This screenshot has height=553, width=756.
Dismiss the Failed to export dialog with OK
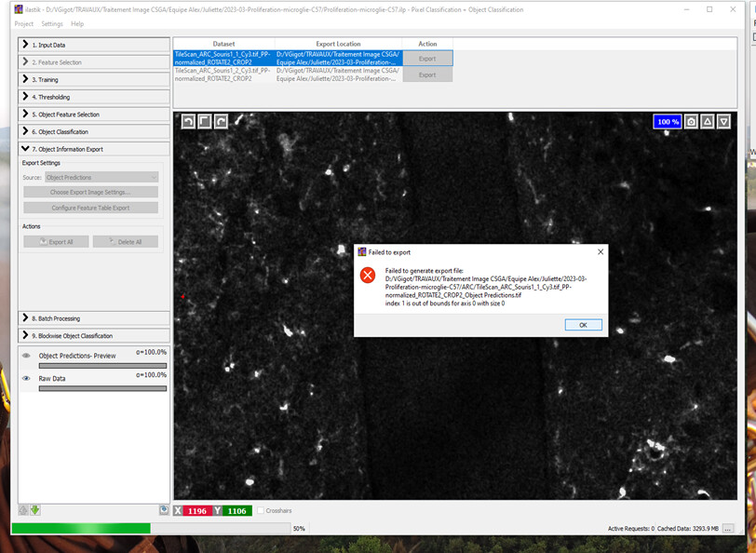coord(582,324)
